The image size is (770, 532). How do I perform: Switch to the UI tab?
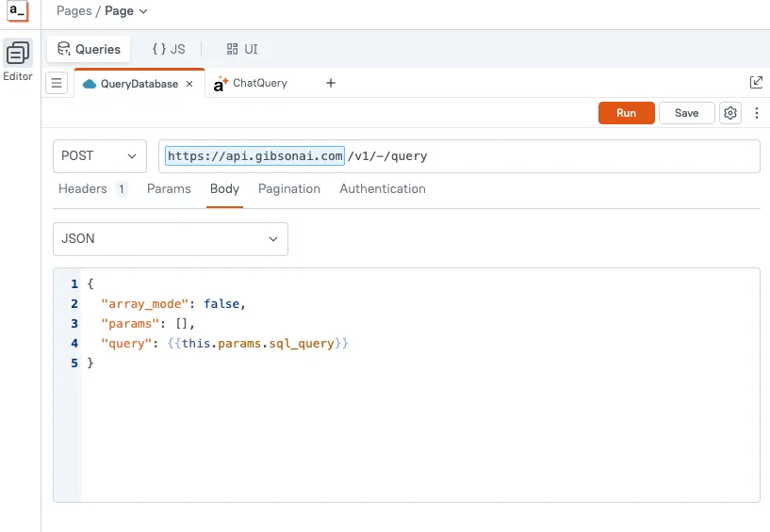pyautogui.click(x=242, y=49)
